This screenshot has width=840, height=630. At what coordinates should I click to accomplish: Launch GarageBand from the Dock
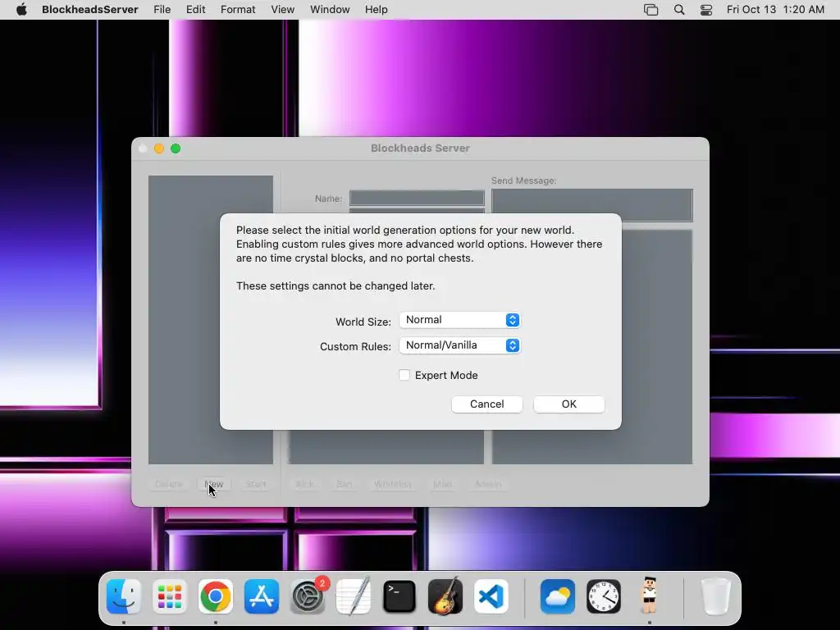coord(445,596)
